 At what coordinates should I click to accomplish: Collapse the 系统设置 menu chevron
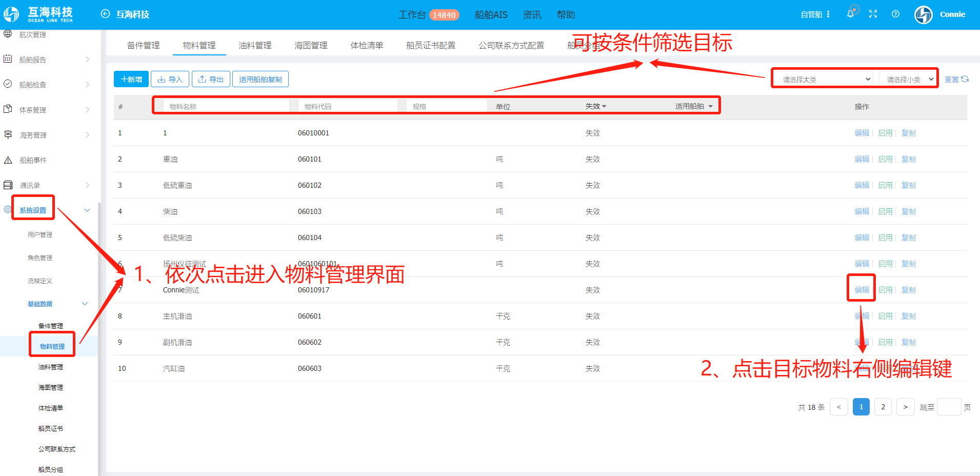point(87,210)
